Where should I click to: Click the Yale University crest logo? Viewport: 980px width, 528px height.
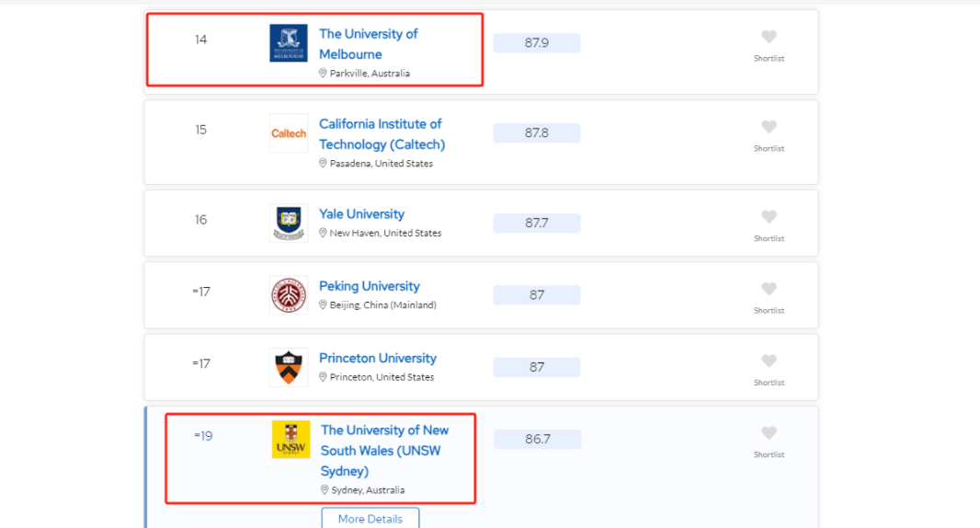[289, 223]
